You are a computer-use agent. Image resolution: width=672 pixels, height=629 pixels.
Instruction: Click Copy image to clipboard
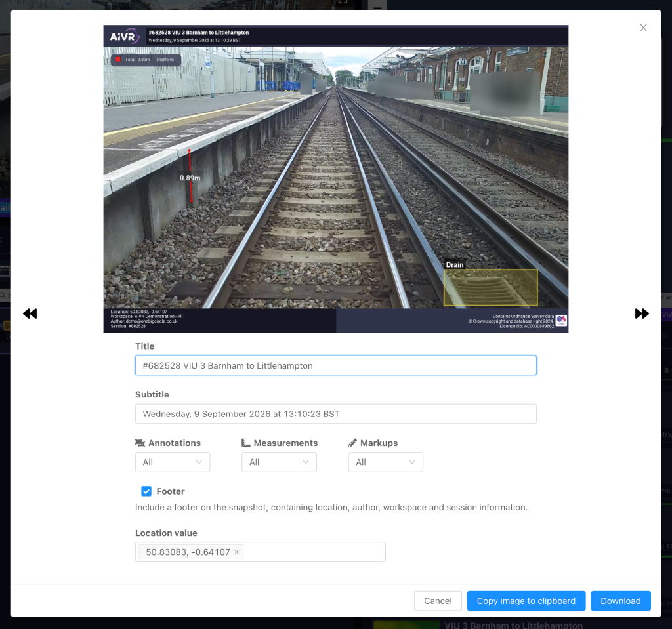(x=526, y=601)
